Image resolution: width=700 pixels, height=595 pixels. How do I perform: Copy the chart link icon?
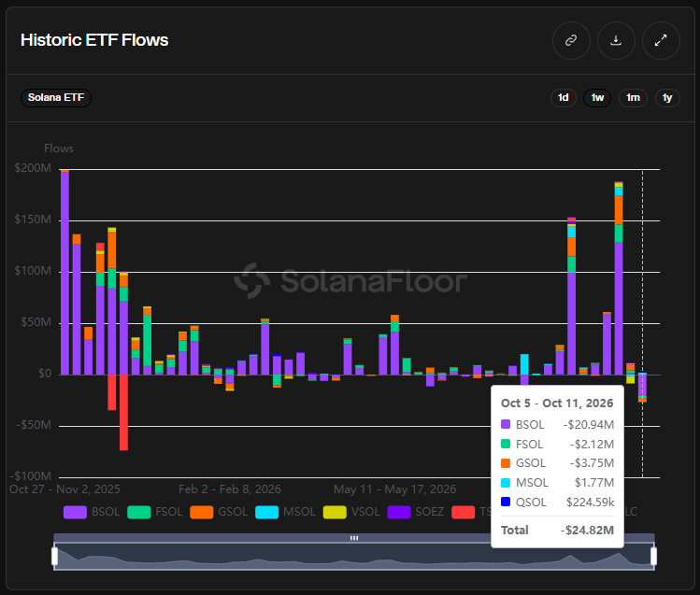pos(571,40)
